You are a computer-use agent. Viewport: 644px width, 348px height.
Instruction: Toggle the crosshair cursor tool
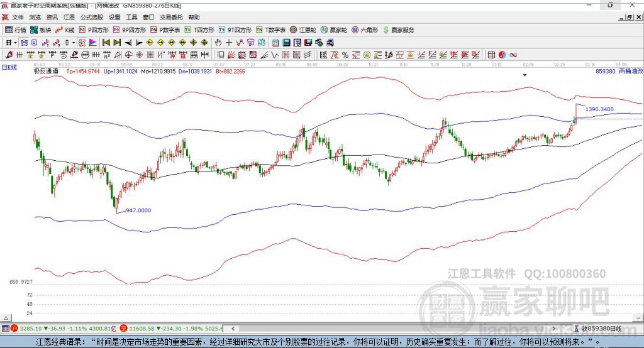click(229, 43)
